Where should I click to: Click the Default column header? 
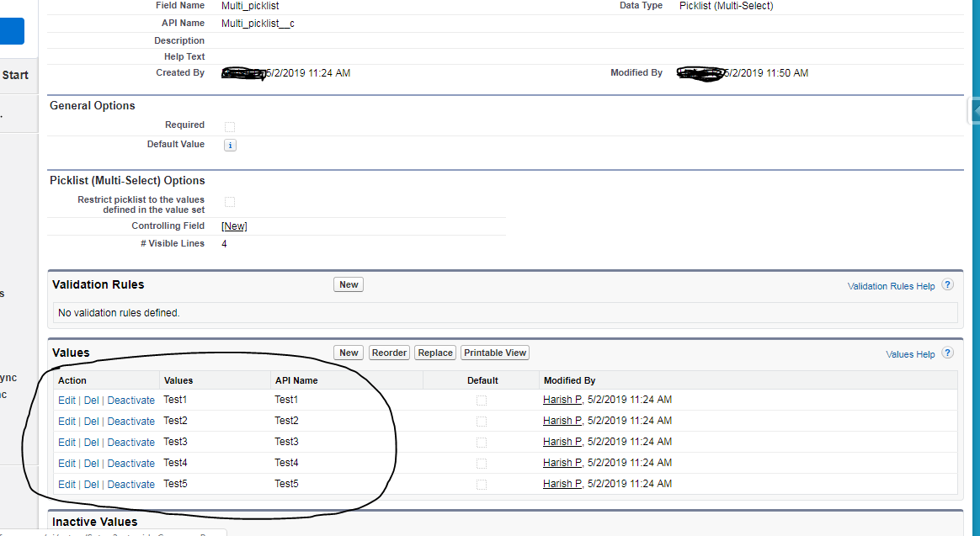(482, 380)
